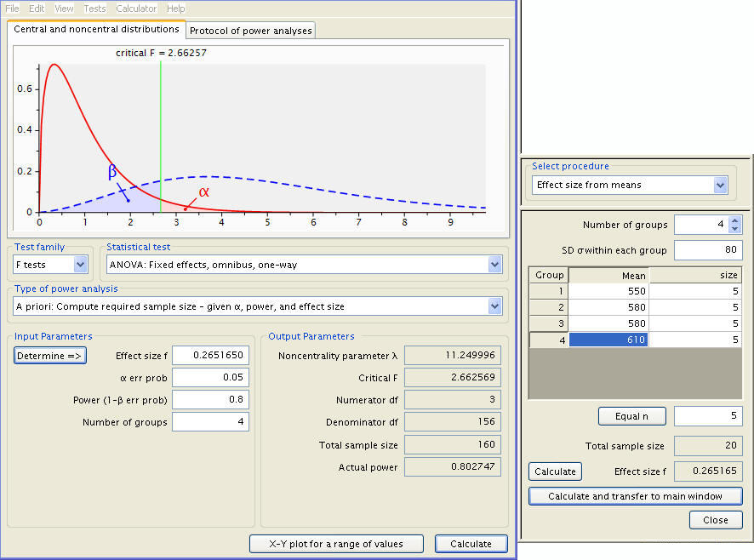The height and width of the screenshot is (560, 754).
Task: Open the Select procedure dropdown
Action: click(628, 186)
